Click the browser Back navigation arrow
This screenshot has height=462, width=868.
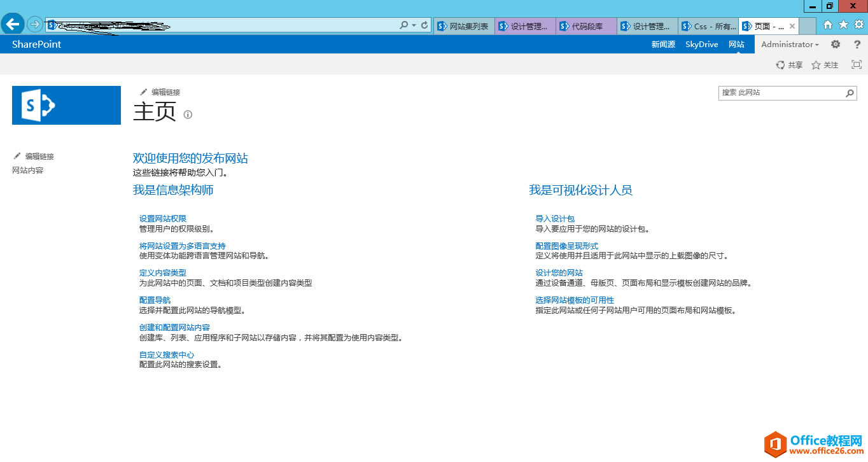[x=13, y=24]
